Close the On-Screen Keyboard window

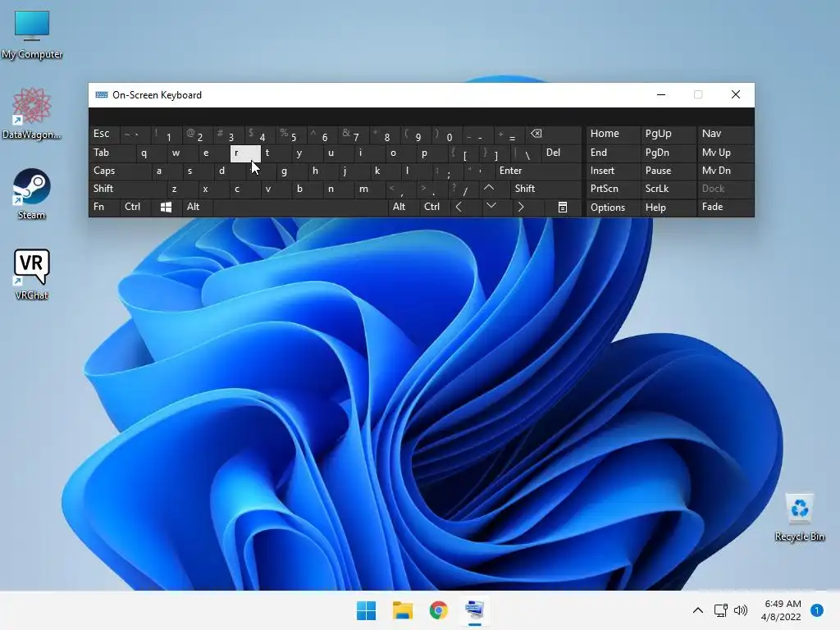(736, 95)
